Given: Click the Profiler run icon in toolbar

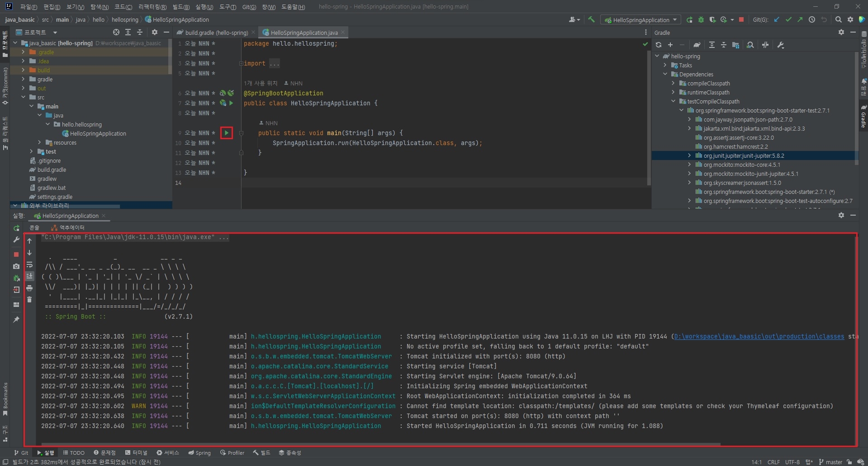Looking at the screenshot, I should tap(724, 19).
